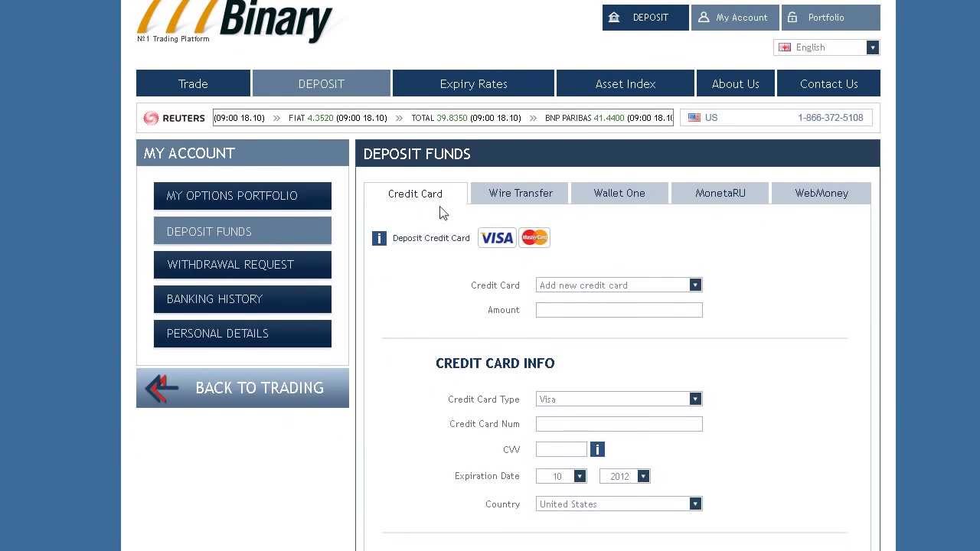Open the Expiry Rates menu
The height and width of the screenshot is (551, 980).
click(x=473, y=83)
